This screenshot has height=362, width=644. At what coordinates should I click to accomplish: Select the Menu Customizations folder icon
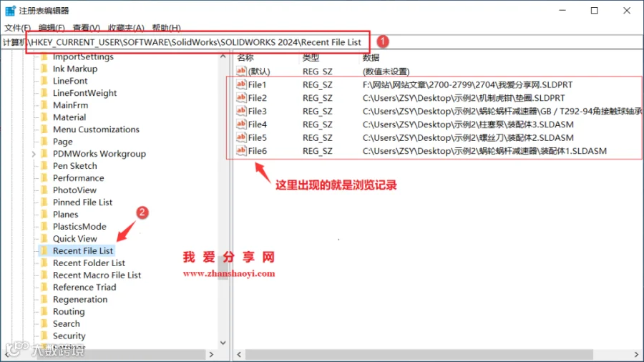[44, 129]
